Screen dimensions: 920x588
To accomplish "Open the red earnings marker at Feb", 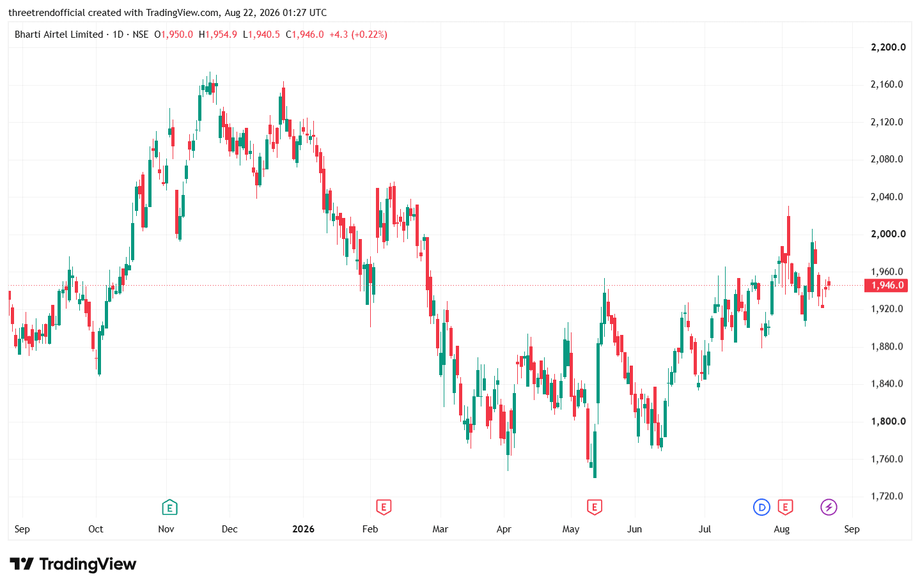I will point(384,507).
